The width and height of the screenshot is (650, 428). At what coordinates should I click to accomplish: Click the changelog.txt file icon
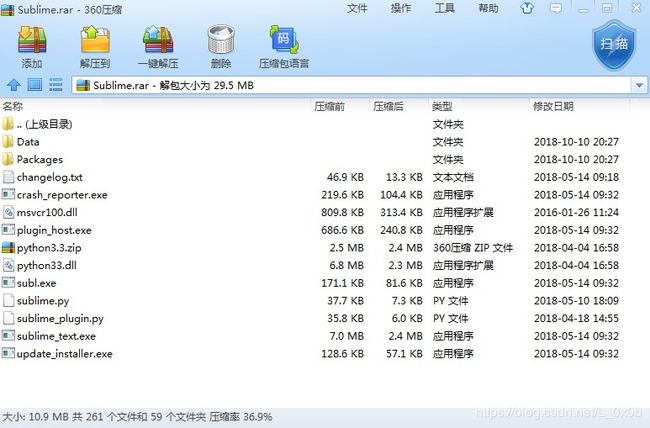click(8, 177)
